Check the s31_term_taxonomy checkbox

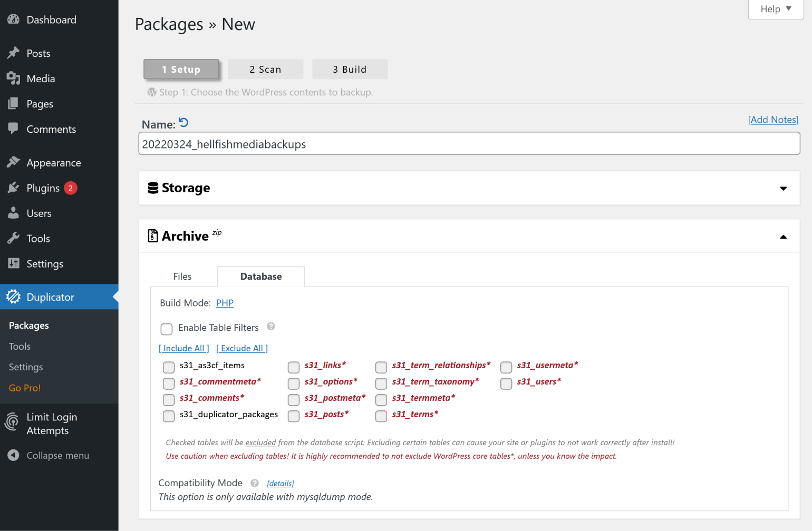click(381, 383)
